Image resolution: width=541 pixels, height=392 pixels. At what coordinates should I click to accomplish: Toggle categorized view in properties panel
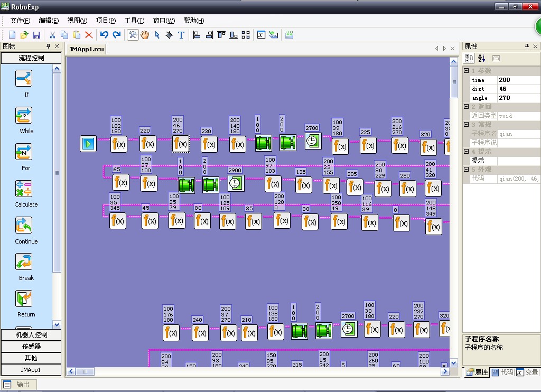pos(469,58)
